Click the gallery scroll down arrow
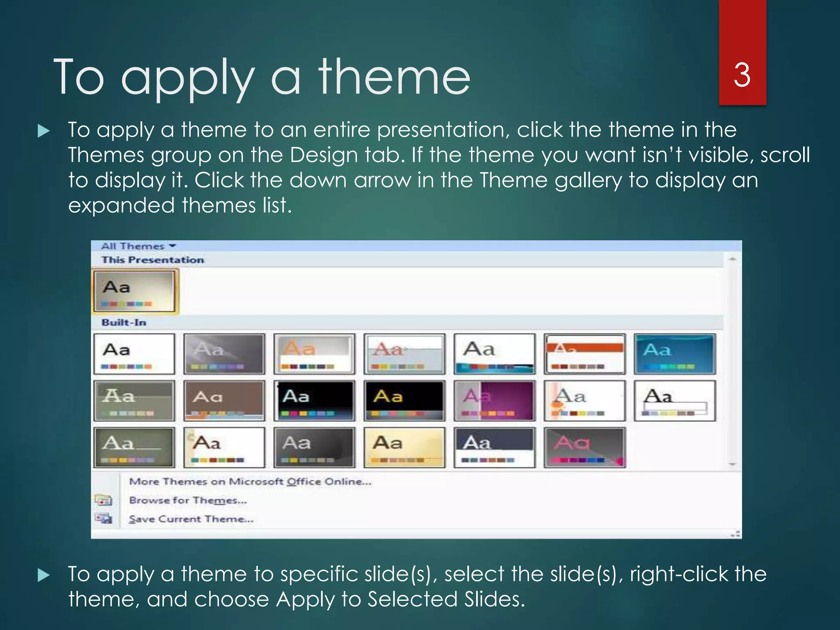The width and height of the screenshot is (840, 630). [x=733, y=464]
